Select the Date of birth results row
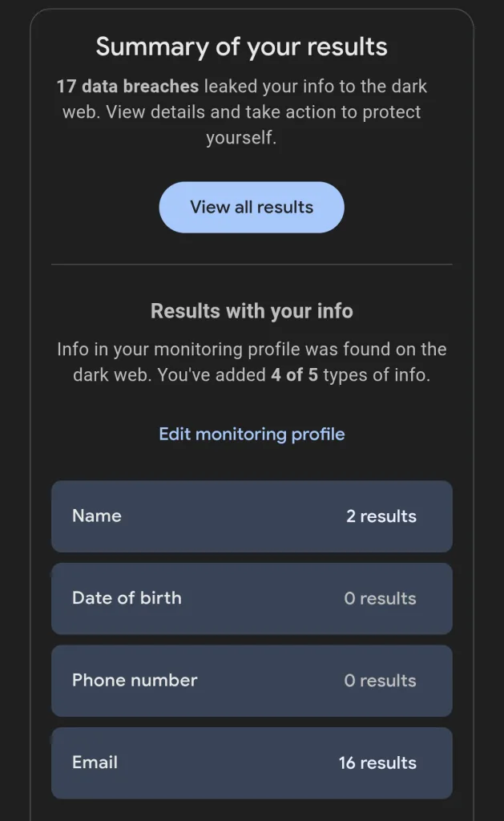Viewport: 504px width, 821px height. 252,598
